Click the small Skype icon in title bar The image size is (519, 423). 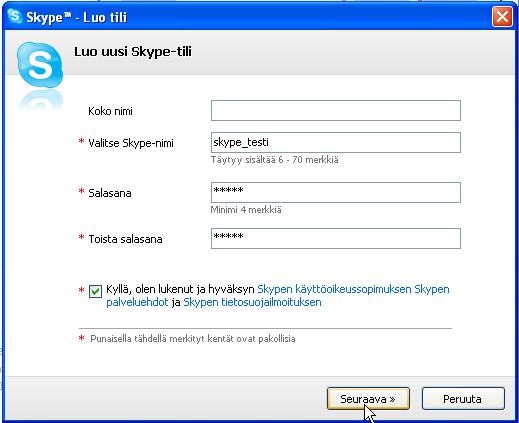point(15,16)
